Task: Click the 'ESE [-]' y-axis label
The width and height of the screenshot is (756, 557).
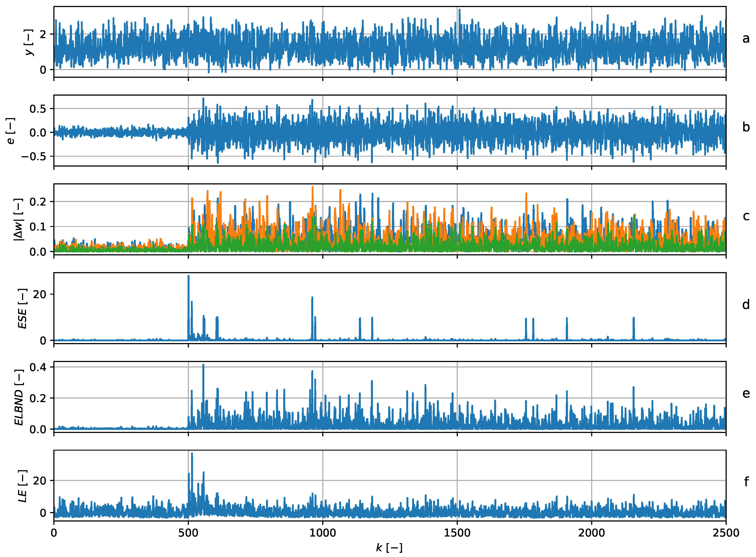Action: (x=22, y=308)
